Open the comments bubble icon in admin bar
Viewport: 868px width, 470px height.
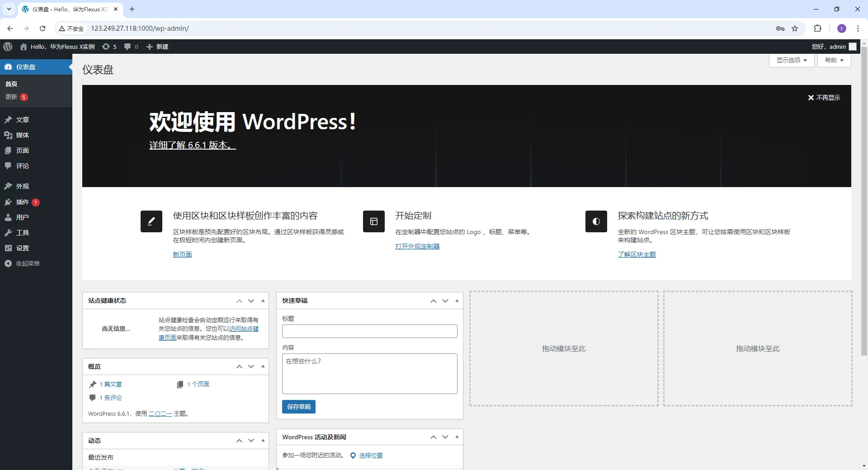127,47
